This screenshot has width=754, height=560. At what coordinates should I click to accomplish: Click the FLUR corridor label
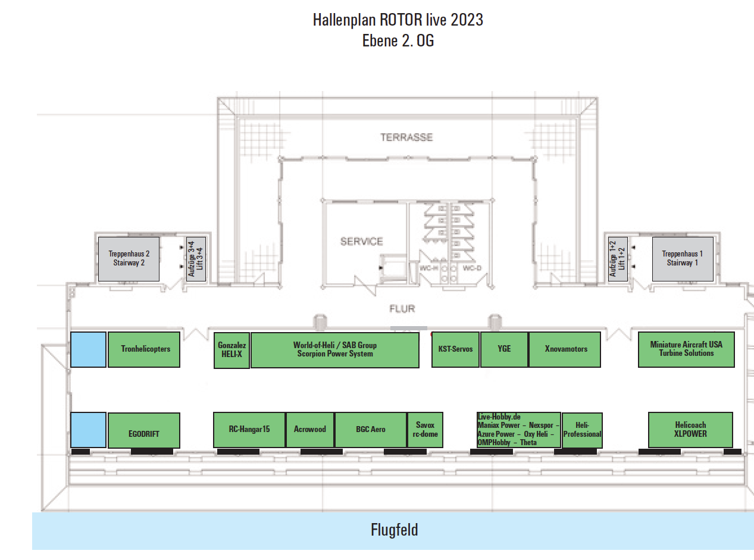click(x=402, y=309)
